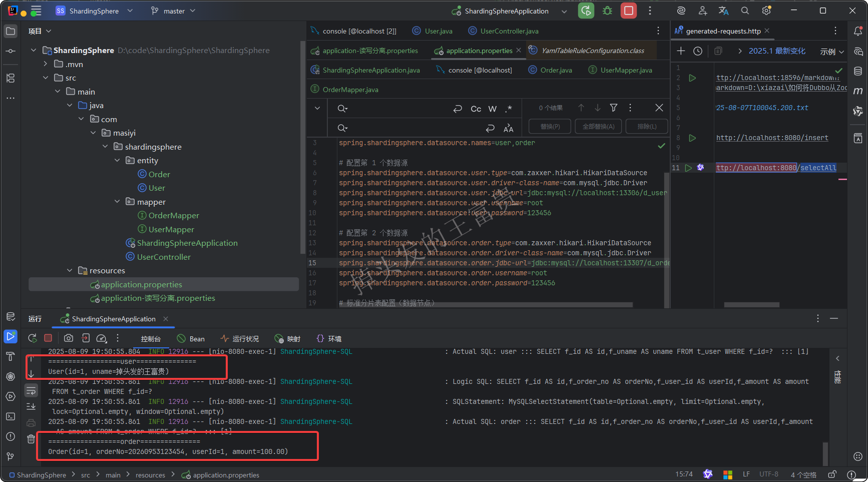Open the Maven tool window icon
This screenshot has height=482, width=868.
point(858,91)
